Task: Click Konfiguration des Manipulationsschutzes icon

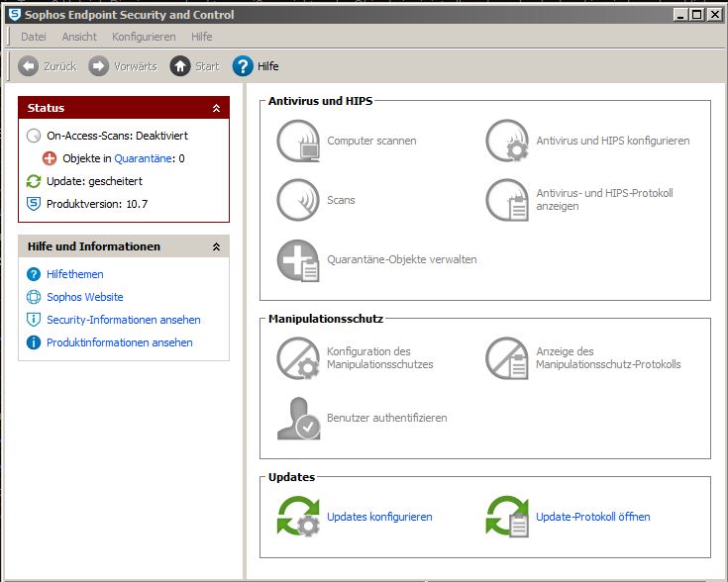Action: coord(298,358)
